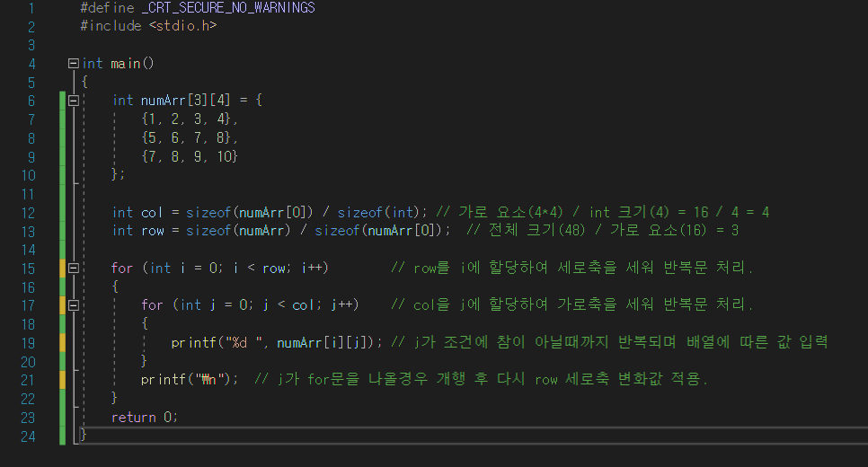Click the comment about 가로 요소(4*4)
The width and height of the screenshot is (868, 467).
[602, 213]
